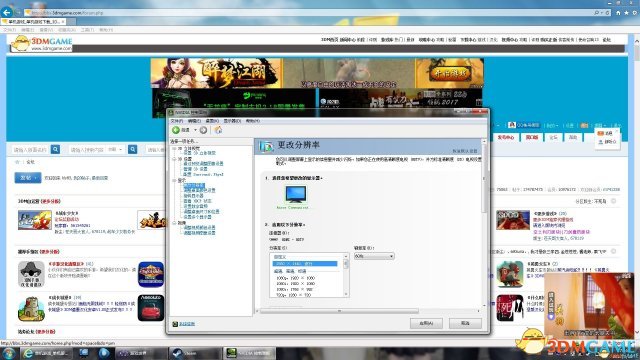Click the 3DMGAME logo in header
The width and height of the screenshot is (640, 360).
click(x=42, y=43)
